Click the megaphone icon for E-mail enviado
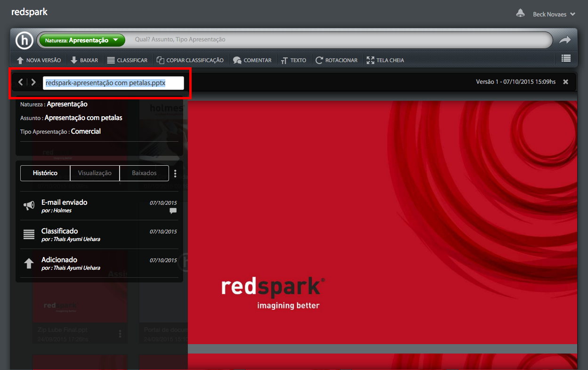 tap(29, 206)
